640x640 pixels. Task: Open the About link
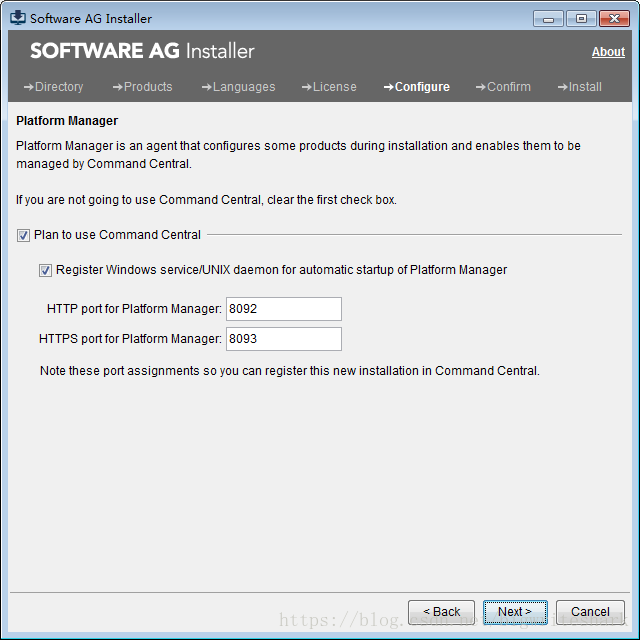tap(608, 52)
